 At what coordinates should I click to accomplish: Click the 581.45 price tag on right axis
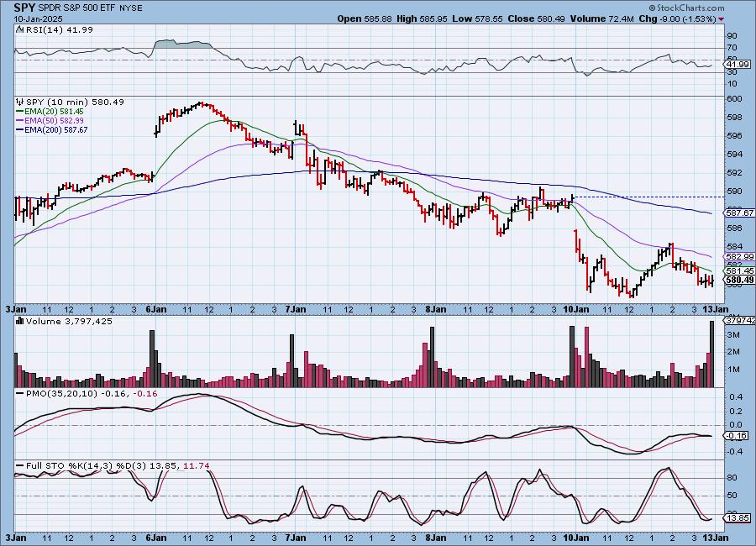[x=739, y=271]
